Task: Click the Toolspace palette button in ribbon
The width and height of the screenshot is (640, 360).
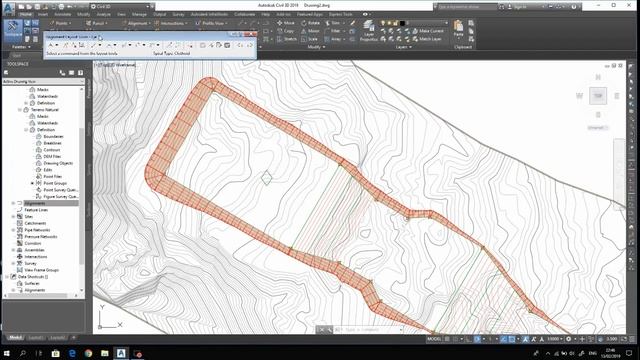Action: tap(12, 30)
